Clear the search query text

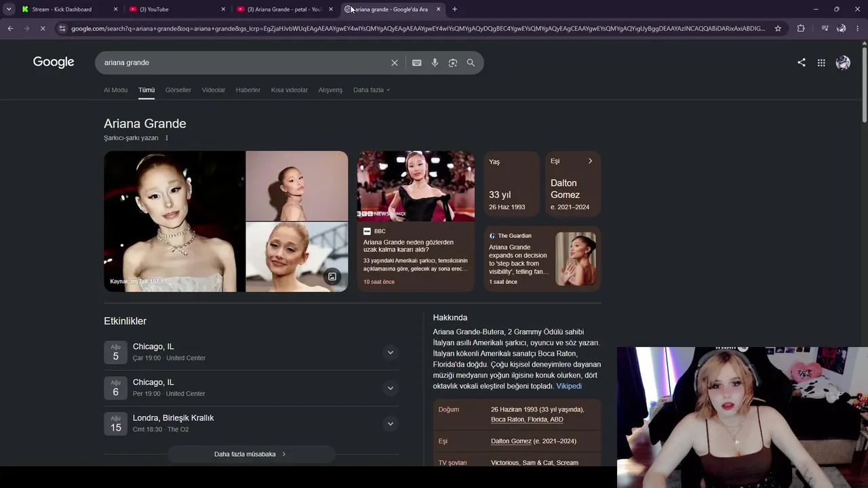click(x=395, y=62)
